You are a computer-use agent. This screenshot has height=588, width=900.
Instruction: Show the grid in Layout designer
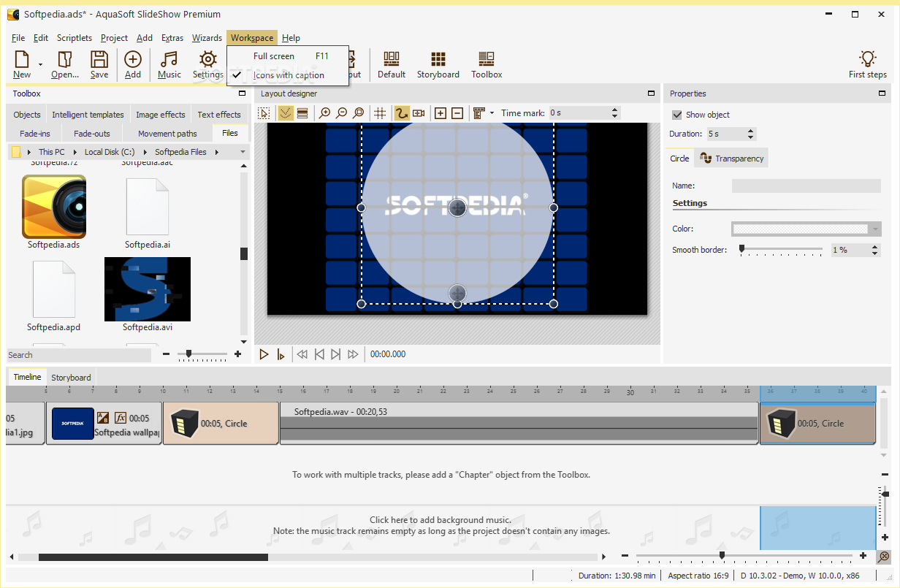coord(380,113)
